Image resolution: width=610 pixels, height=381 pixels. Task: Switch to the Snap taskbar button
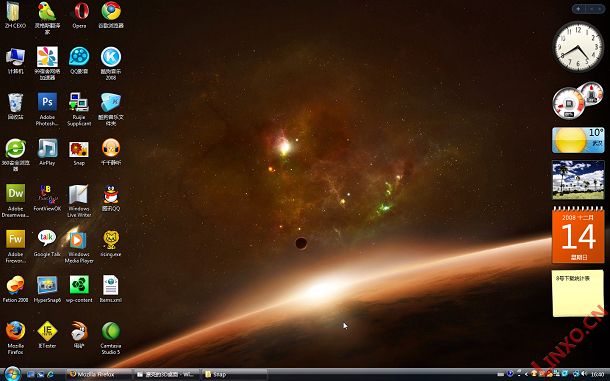tap(235, 374)
